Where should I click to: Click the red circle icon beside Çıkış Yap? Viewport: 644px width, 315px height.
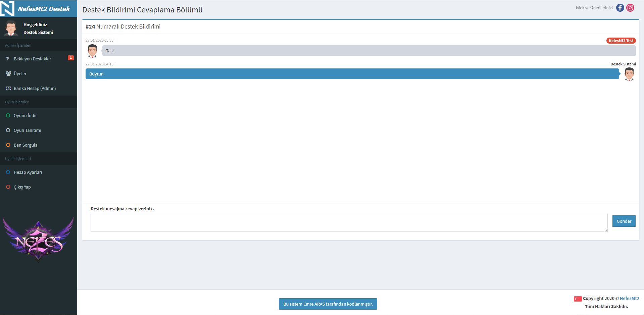coord(8,187)
